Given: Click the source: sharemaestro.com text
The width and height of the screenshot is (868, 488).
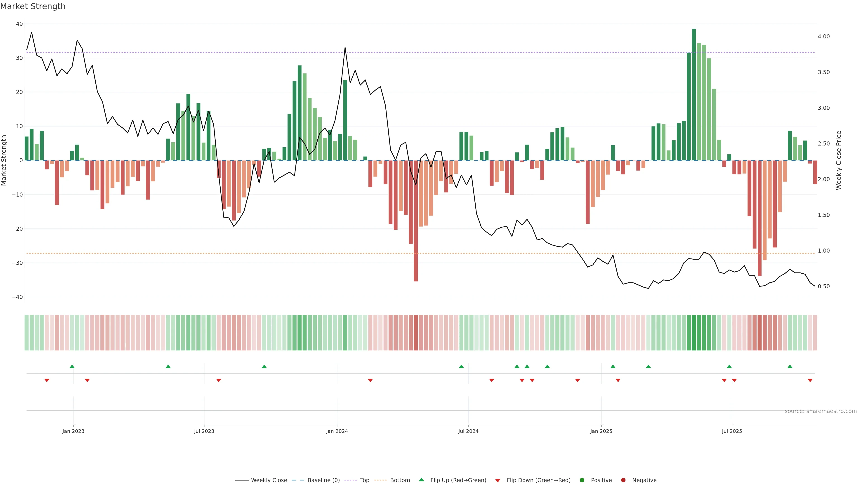Looking at the screenshot, I should [821, 411].
